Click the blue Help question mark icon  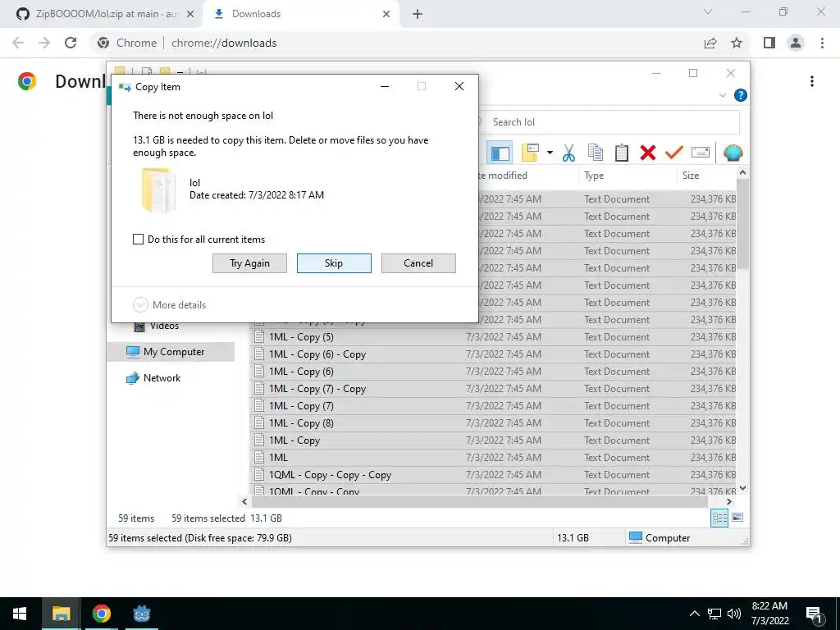pos(741,95)
